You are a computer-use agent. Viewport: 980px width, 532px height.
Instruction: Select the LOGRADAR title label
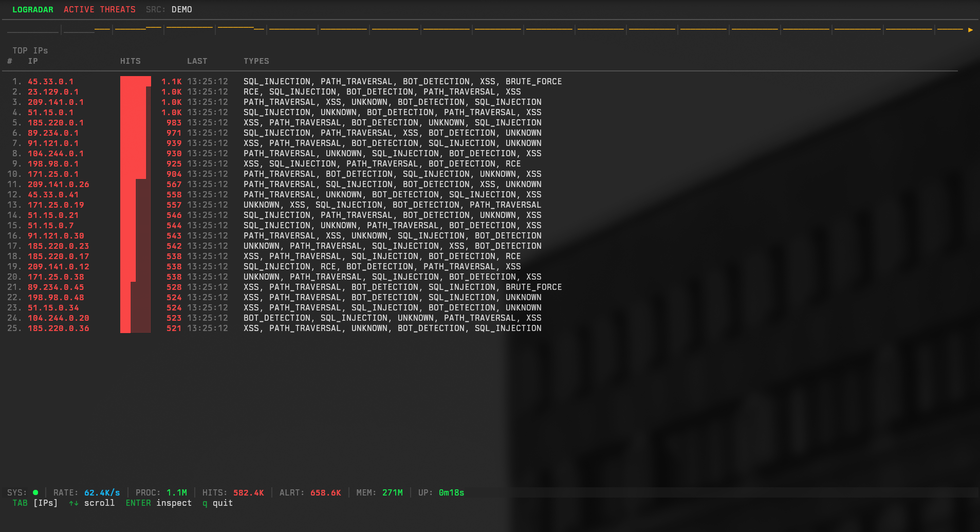[33, 10]
